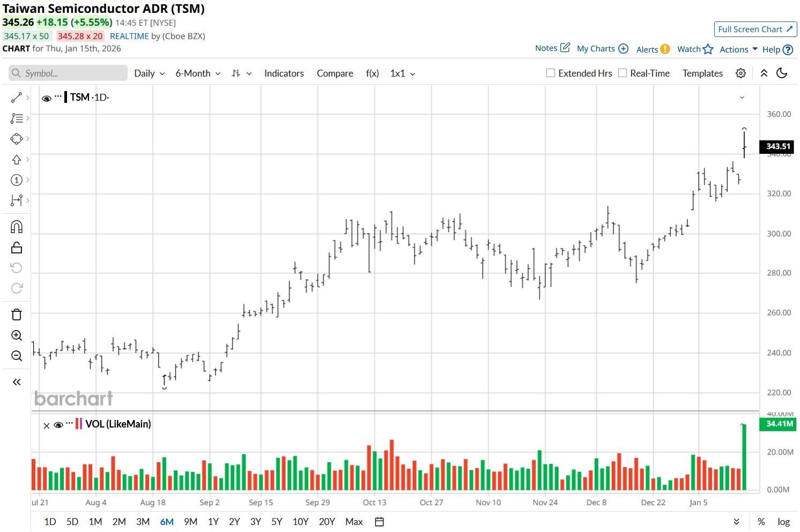Toggle the percent scale

coord(761,522)
